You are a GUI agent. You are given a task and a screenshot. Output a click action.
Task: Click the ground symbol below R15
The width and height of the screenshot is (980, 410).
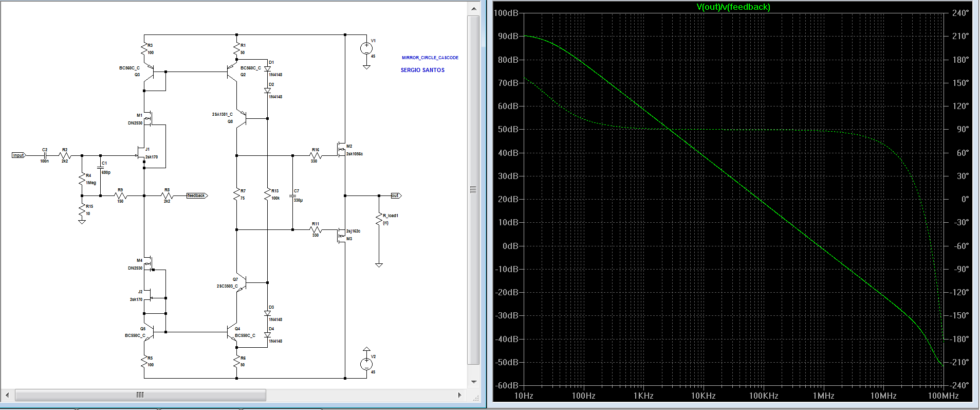click(x=82, y=222)
